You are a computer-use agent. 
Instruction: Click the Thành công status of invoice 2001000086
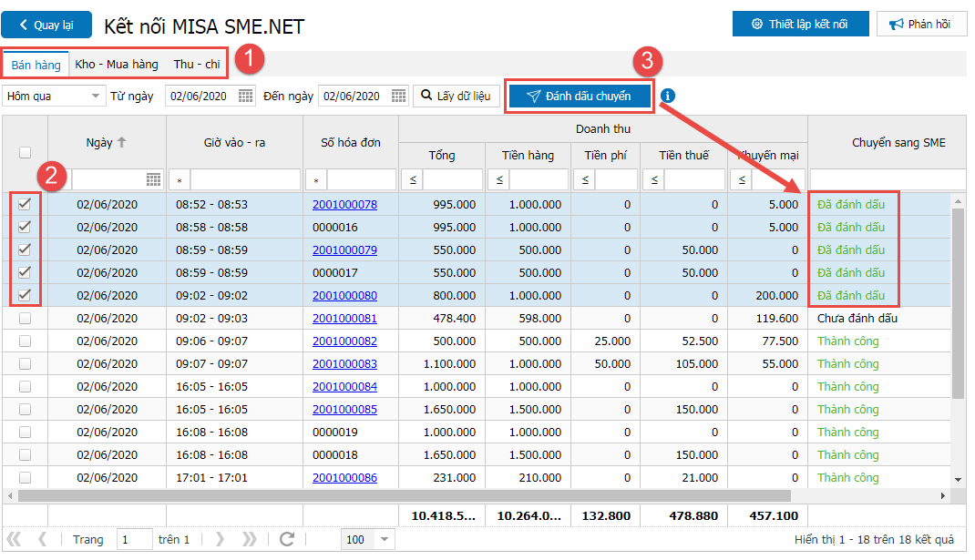pos(847,477)
